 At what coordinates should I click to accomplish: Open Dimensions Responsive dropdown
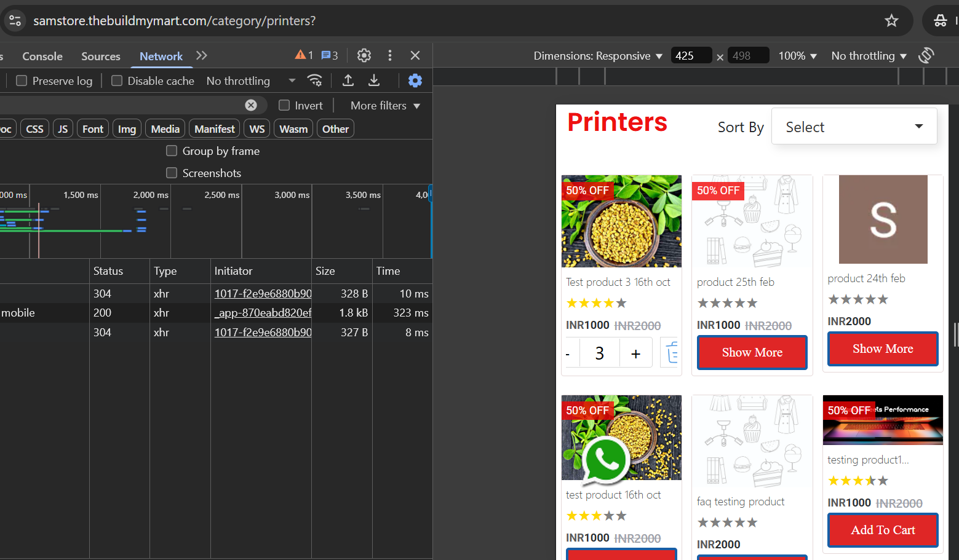coord(598,56)
